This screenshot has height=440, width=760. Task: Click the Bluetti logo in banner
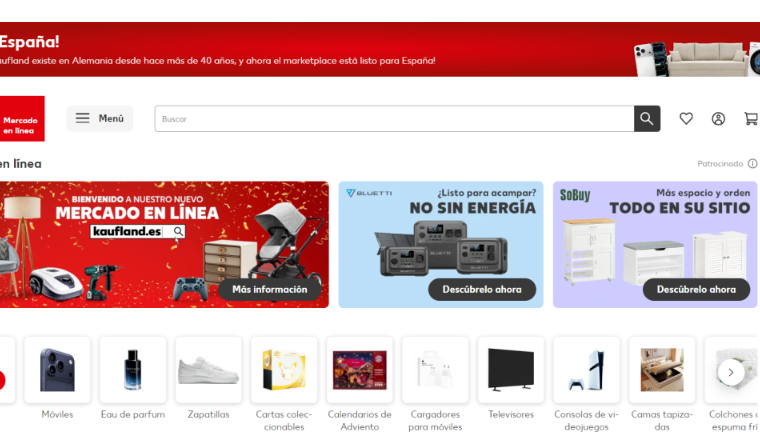tap(369, 193)
